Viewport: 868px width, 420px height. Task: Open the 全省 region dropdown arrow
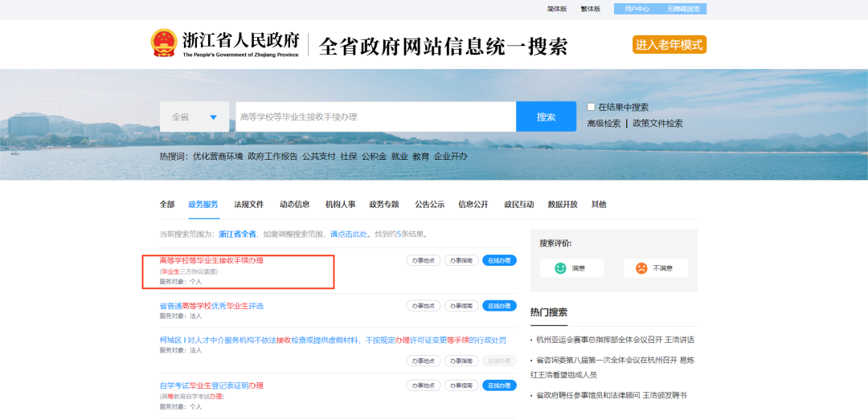214,117
